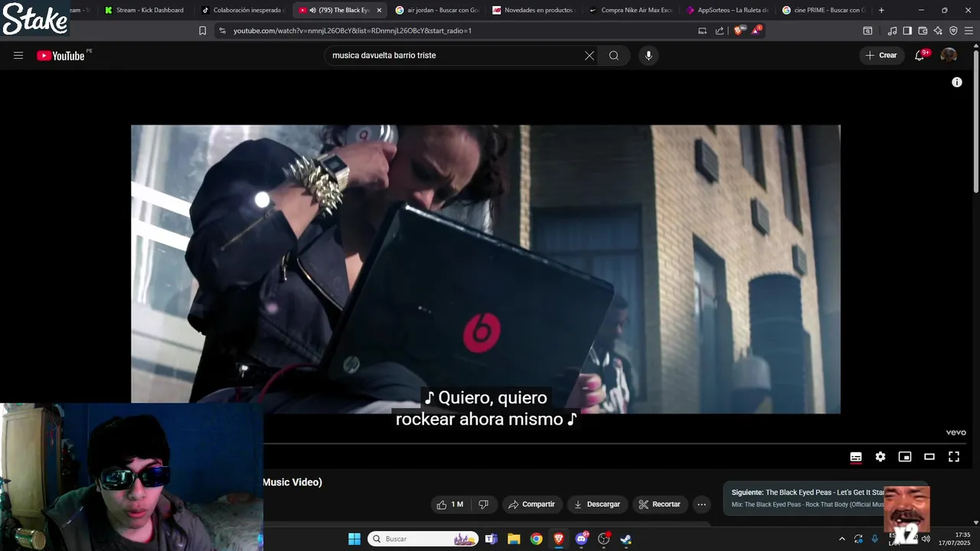This screenshot has height=551, width=980.
Task: Click the Descargar button
Action: pyautogui.click(x=597, y=504)
